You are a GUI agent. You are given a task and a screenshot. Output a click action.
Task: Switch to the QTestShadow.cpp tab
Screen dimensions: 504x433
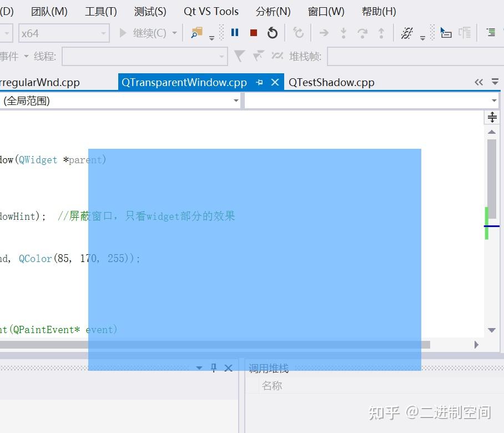(x=331, y=82)
